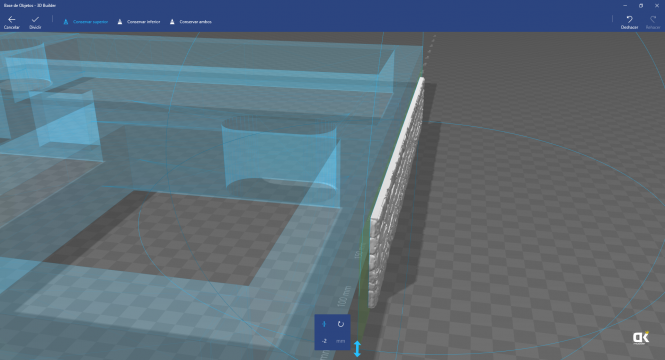The height and width of the screenshot is (360, 665).
Task: Switch to the rotate mode icon
Action: [341, 324]
